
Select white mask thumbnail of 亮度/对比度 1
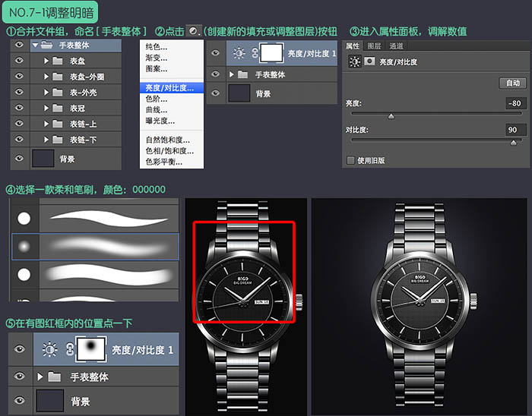click(x=271, y=53)
